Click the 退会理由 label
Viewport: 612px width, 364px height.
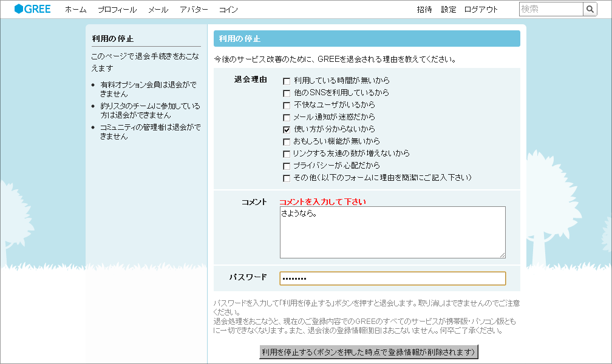[251, 79]
